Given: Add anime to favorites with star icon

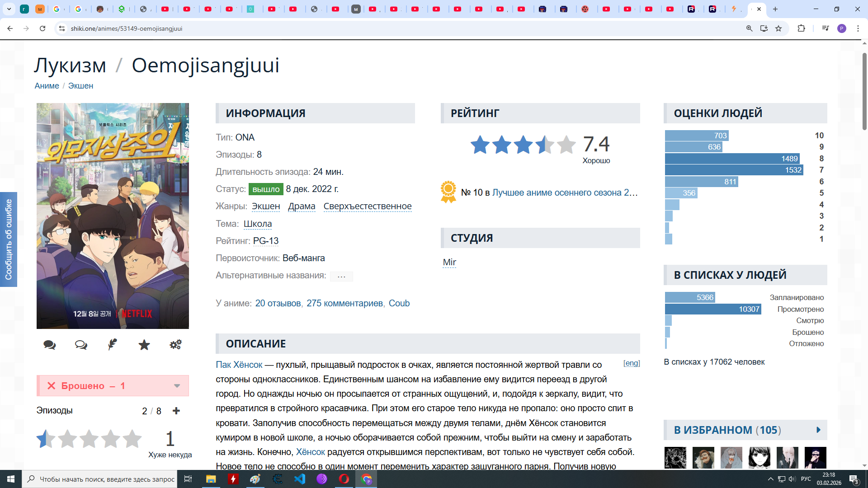Looking at the screenshot, I should click(x=144, y=345).
